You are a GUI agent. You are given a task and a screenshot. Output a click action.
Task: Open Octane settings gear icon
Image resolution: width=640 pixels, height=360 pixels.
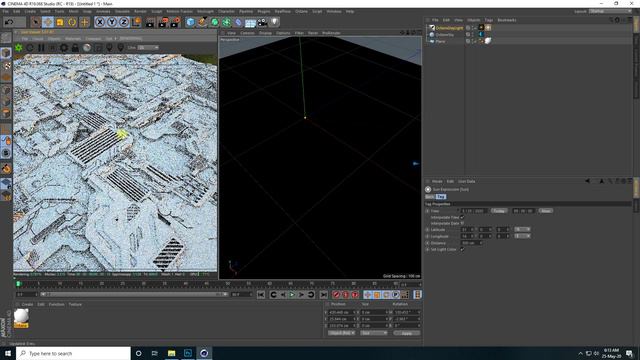pyautogui.click(x=64, y=48)
